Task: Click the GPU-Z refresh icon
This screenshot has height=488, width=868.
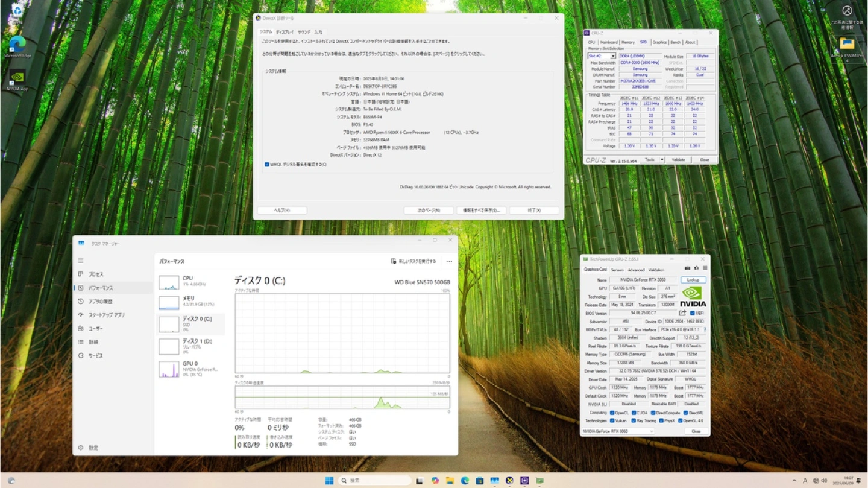Action: tap(696, 268)
